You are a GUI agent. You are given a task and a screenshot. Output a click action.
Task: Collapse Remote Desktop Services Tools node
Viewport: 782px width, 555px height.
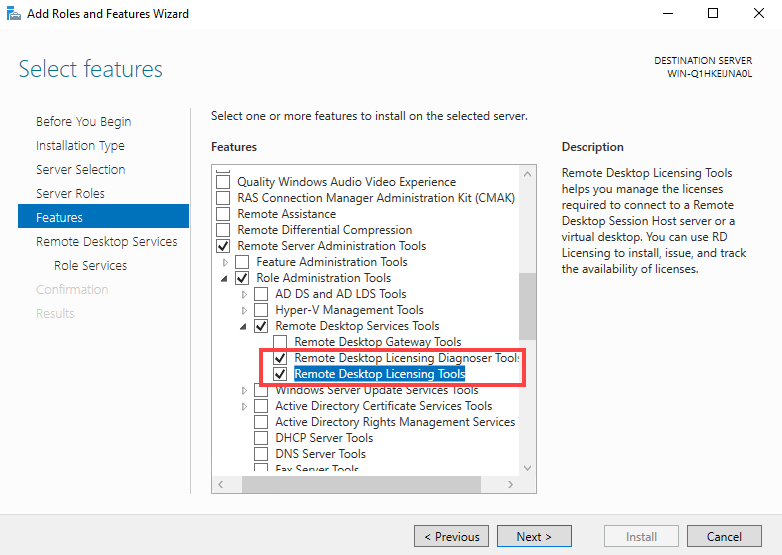coord(243,327)
